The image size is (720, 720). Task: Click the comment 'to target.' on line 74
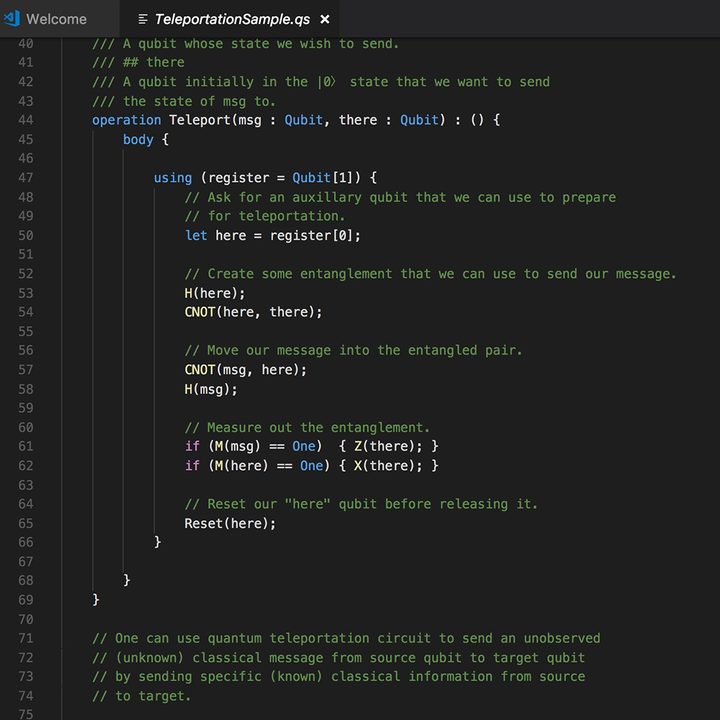(141, 696)
